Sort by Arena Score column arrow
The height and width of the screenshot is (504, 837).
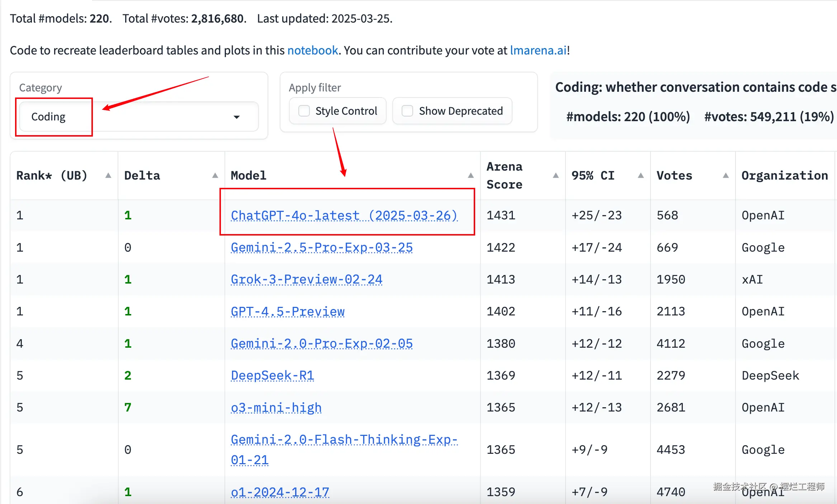tap(556, 175)
